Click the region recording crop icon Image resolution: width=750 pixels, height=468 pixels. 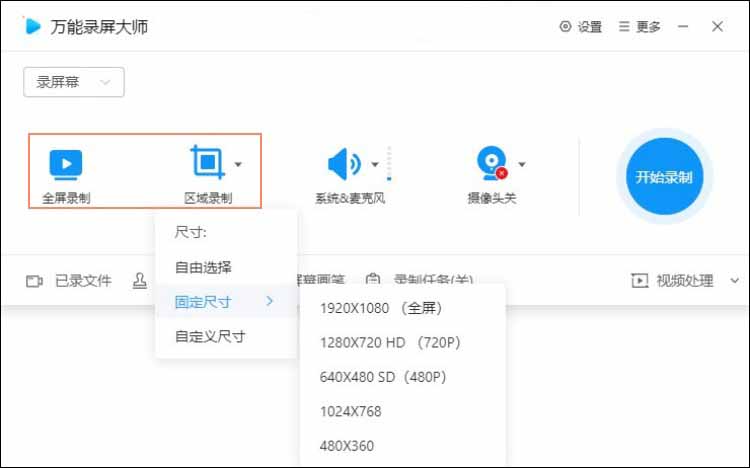click(x=208, y=162)
